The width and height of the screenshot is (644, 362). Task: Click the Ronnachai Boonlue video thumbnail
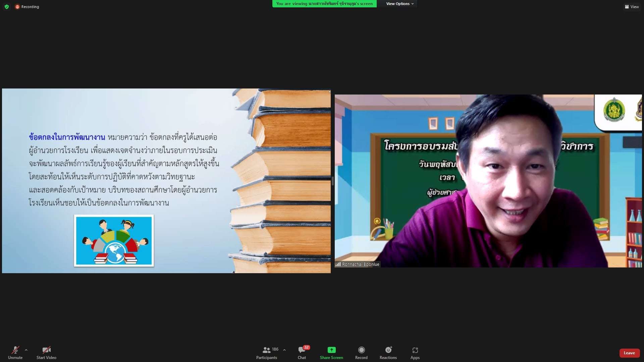[488, 181]
